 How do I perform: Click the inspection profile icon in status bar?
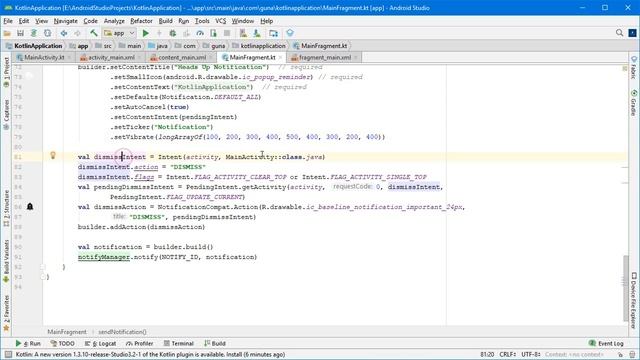632,355
